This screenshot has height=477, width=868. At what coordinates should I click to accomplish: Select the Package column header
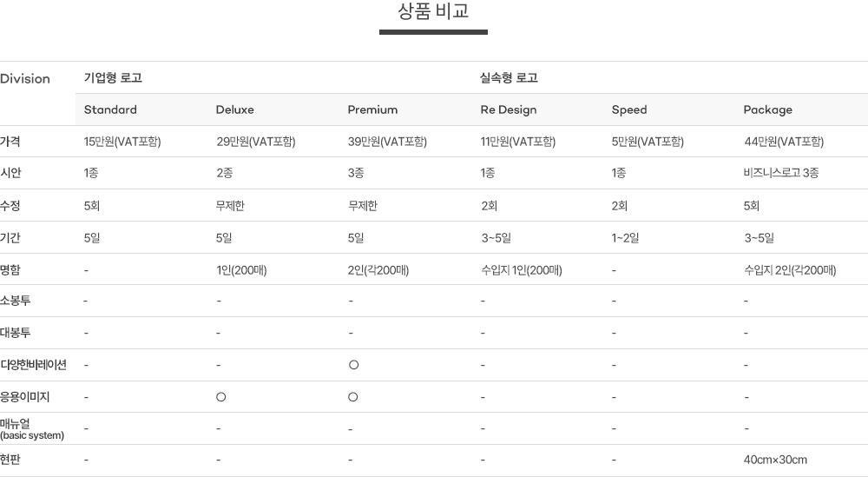(768, 109)
